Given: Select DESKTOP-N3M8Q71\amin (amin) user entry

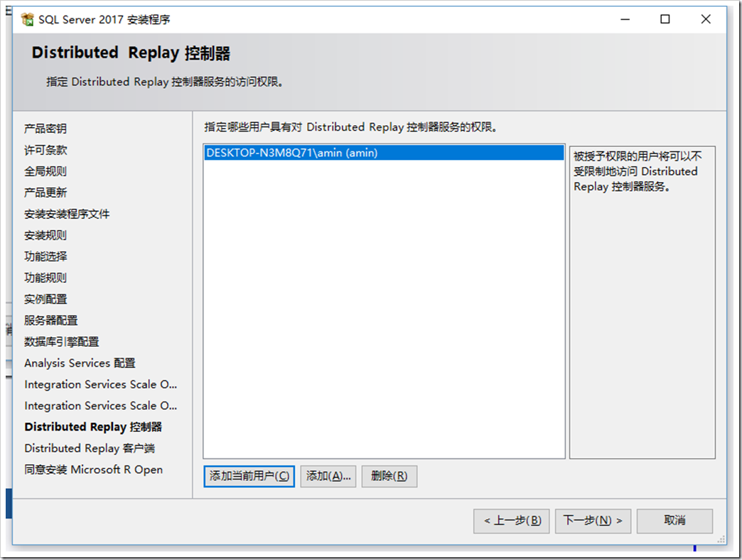Looking at the screenshot, I should (384, 153).
